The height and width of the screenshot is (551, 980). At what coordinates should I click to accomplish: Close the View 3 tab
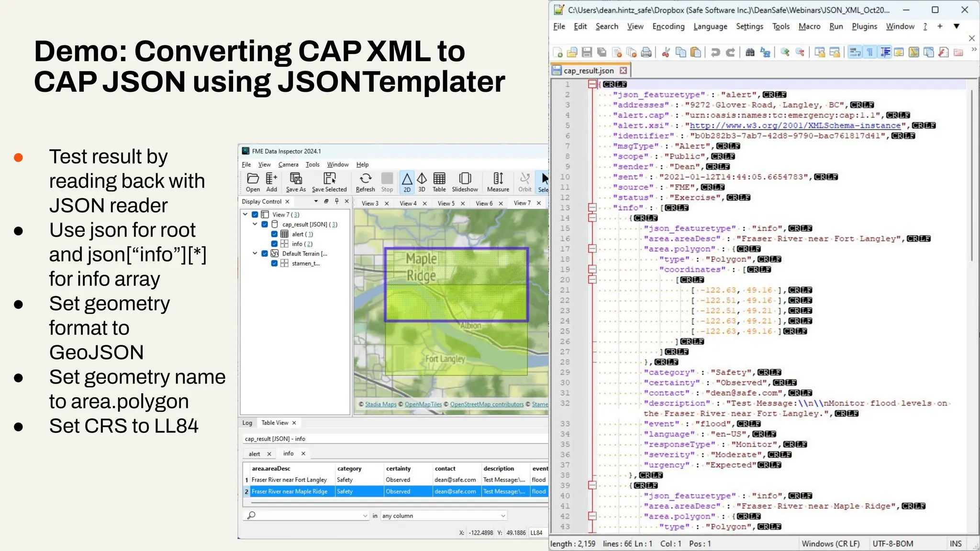(387, 203)
